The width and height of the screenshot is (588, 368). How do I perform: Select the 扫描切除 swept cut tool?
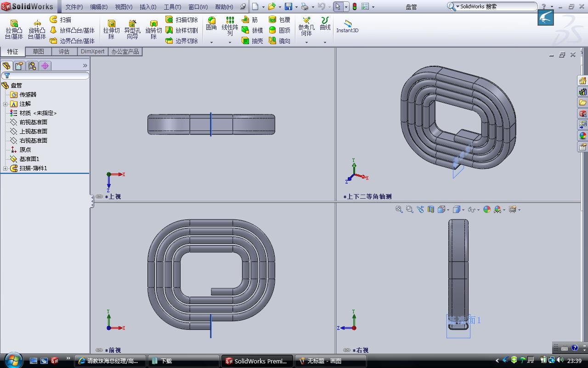[x=181, y=20]
